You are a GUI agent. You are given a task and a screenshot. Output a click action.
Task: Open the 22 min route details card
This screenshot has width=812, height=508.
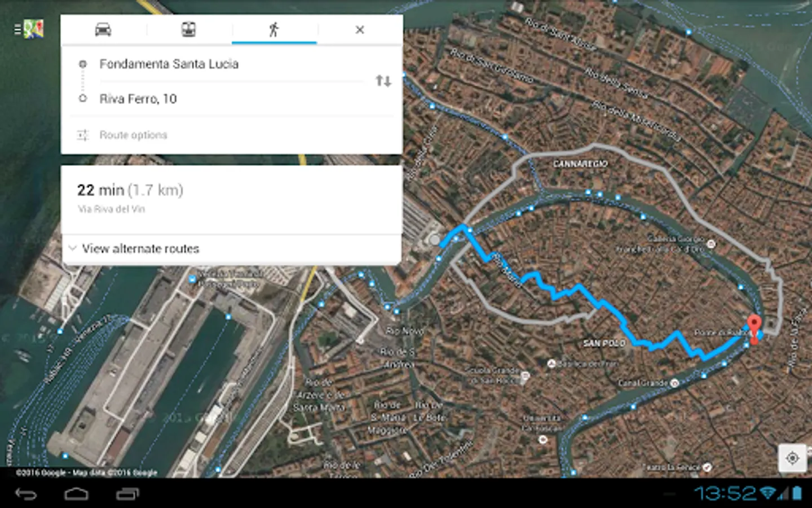pos(232,200)
